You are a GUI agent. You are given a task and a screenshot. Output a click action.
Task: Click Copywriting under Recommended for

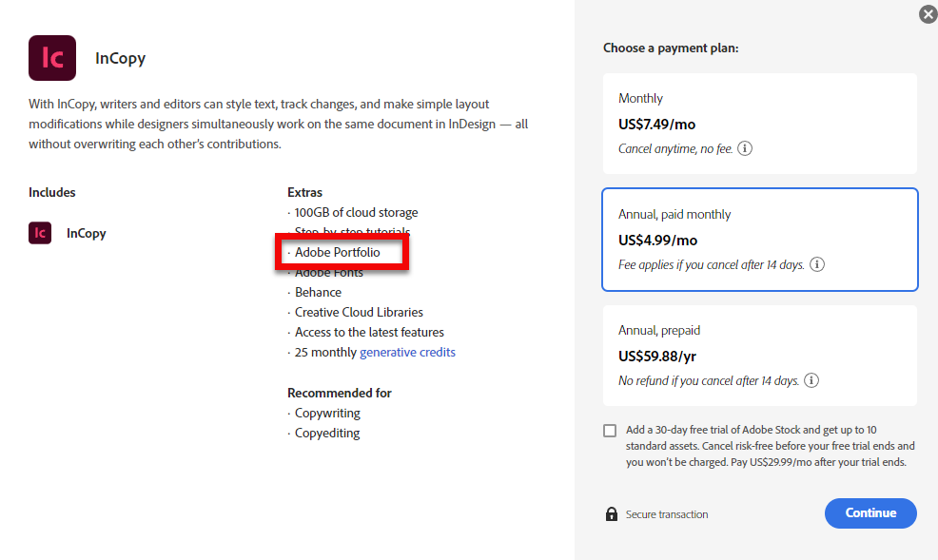(x=328, y=413)
